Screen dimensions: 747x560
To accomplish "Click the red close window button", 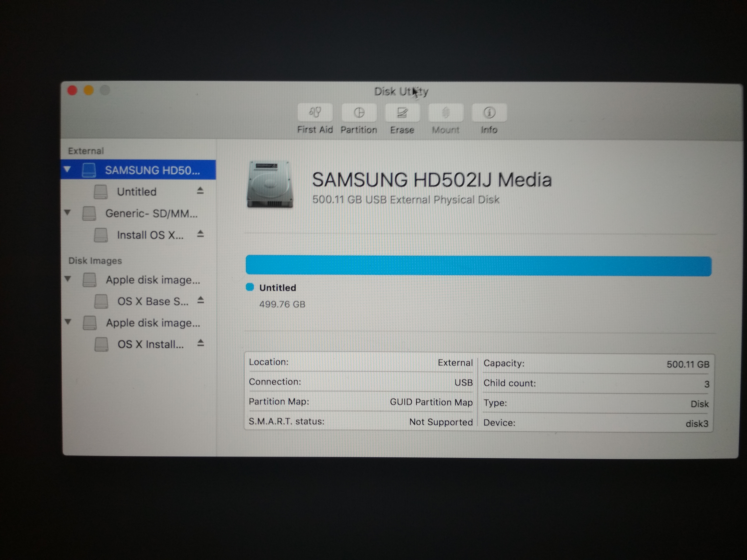I will point(72,90).
